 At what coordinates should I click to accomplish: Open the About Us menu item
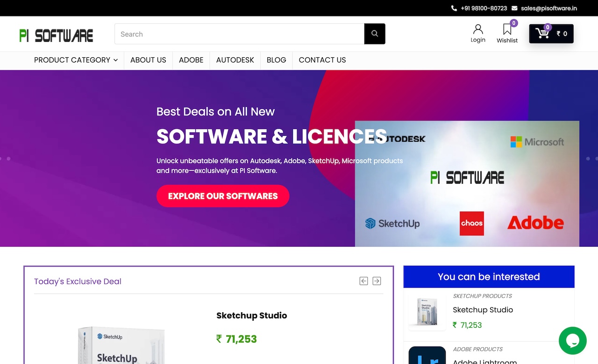tap(148, 60)
